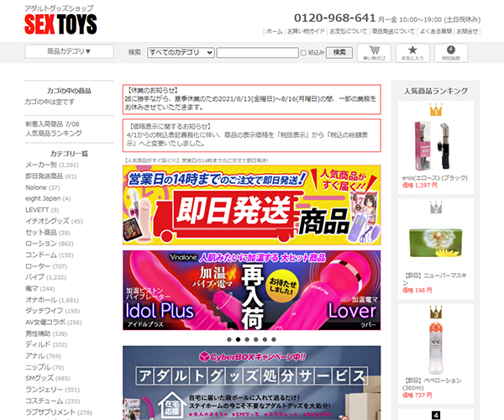504x420 pixels.
Task: Open お問合せ contact page
Action: click(467, 31)
